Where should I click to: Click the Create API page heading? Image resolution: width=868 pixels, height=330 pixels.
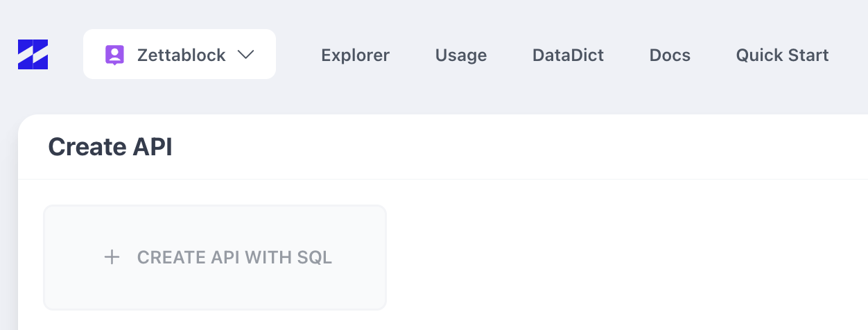pyautogui.click(x=110, y=147)
